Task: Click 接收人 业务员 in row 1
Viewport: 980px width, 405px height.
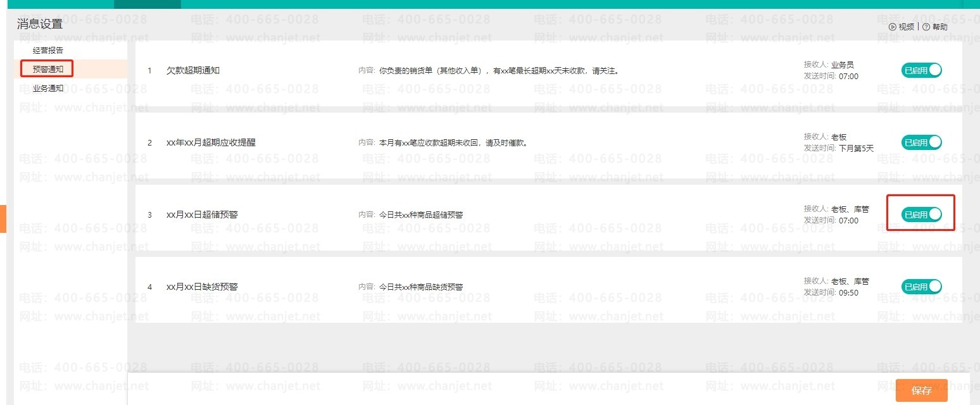Action: click(829, 65)
